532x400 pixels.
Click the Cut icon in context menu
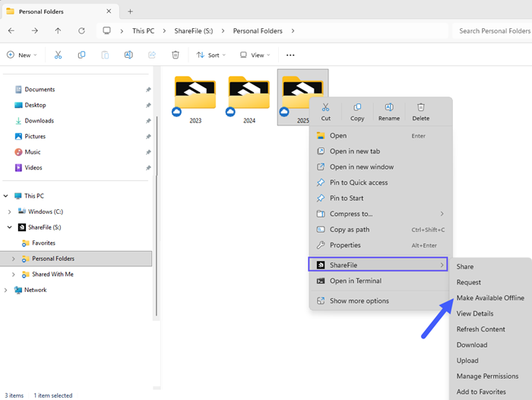click(x=325, y=112)
